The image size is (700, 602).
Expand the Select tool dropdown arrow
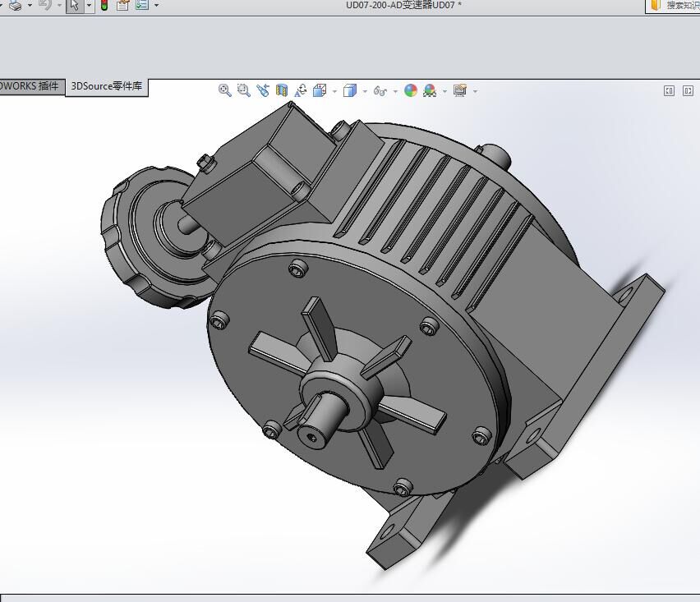[x=90, y=6]
